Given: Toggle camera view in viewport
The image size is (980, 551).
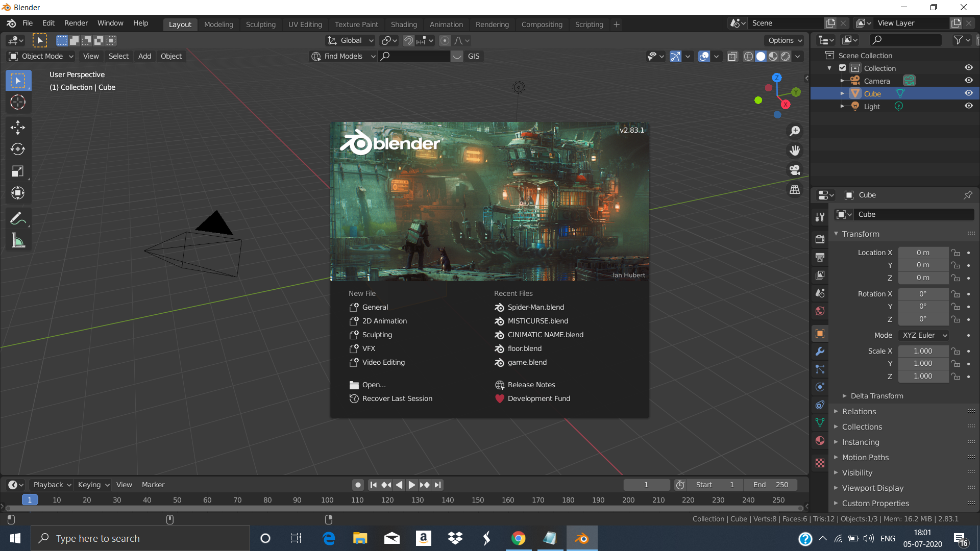Looking at the screenshot, I should click(795, 170).
